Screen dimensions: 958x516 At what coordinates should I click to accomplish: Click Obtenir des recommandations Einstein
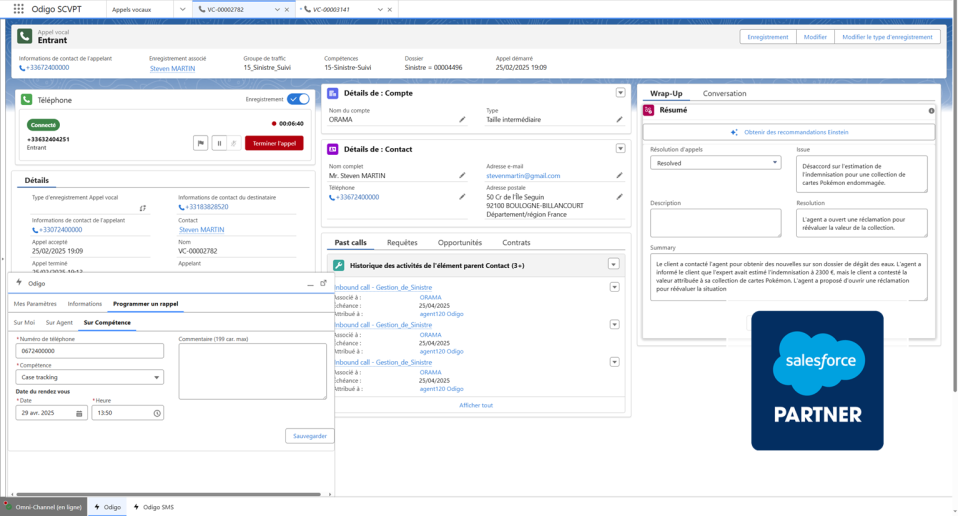[x=789, y=132]
